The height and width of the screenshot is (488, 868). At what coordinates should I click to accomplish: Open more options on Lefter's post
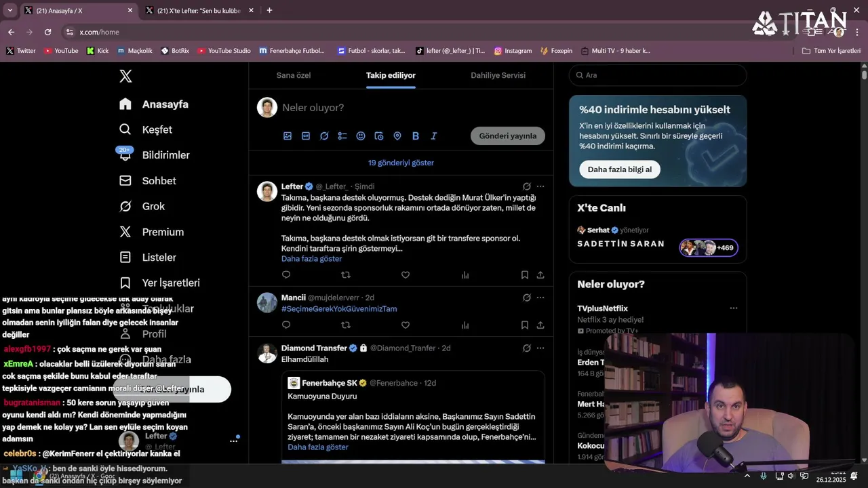[540, 186]
